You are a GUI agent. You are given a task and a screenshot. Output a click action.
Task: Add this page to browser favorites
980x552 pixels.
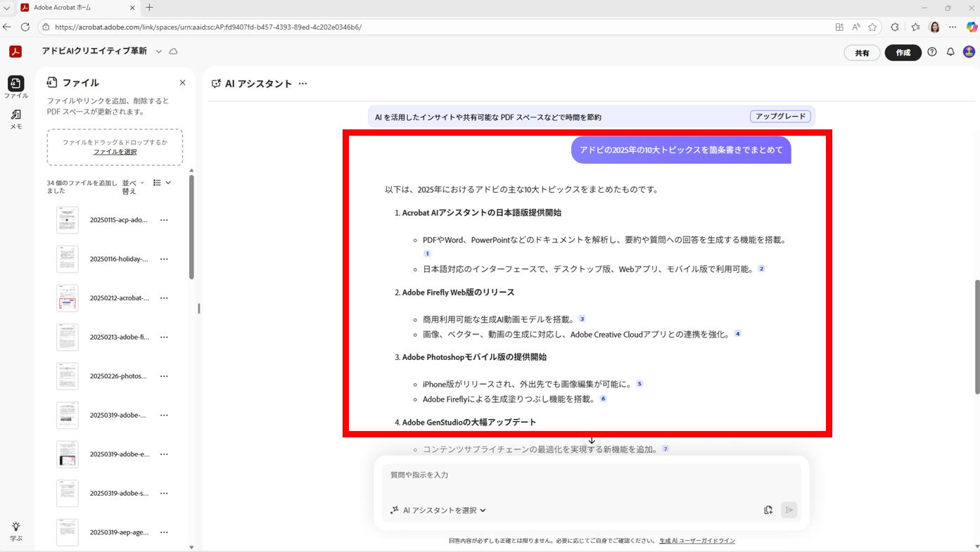pos(872,27)
